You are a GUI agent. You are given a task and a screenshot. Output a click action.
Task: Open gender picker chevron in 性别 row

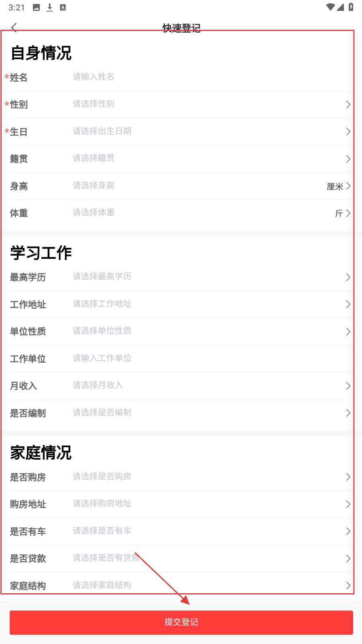click(x=348, y=105)
